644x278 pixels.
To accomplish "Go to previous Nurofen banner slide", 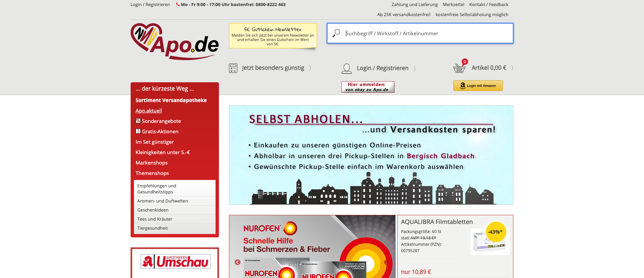I will click(x=237, y=262).
